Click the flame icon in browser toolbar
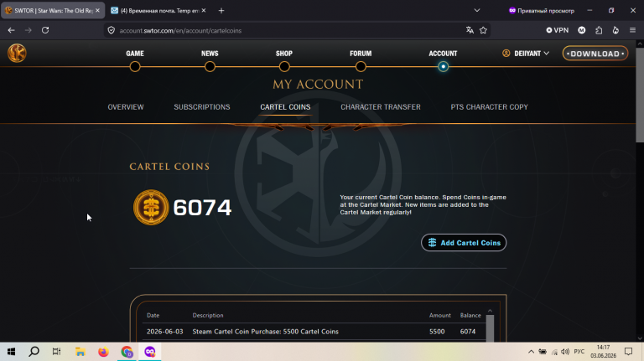 615,30
